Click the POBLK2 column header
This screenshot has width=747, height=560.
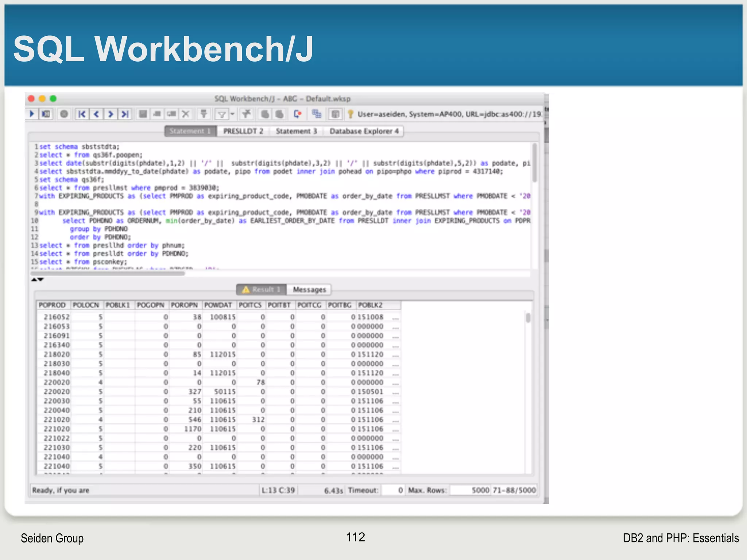(378, 305)
